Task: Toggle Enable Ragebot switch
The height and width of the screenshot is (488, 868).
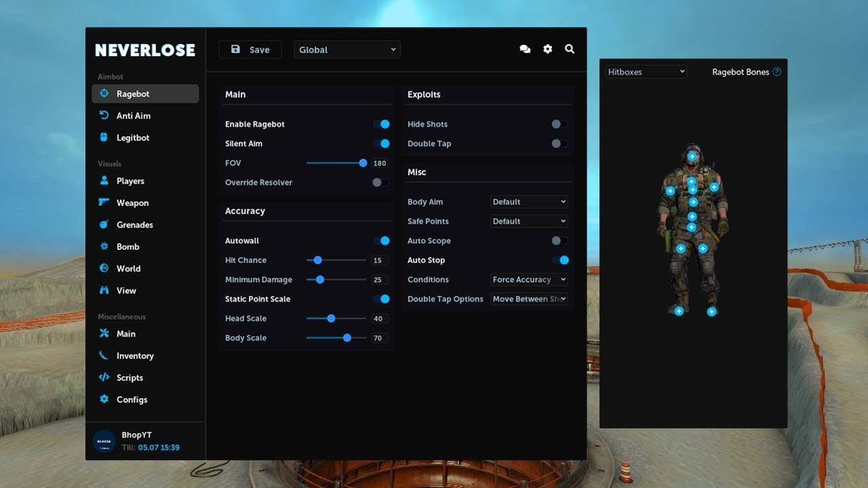Action: click(381, 124)
